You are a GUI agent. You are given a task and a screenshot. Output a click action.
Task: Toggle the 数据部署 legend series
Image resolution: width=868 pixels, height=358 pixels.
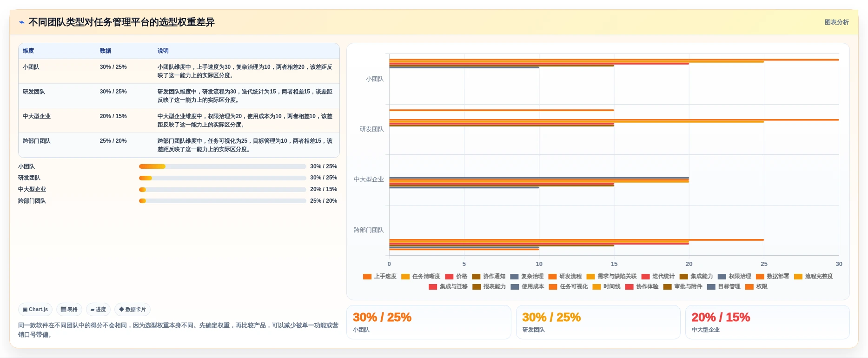tap(772, 276)
